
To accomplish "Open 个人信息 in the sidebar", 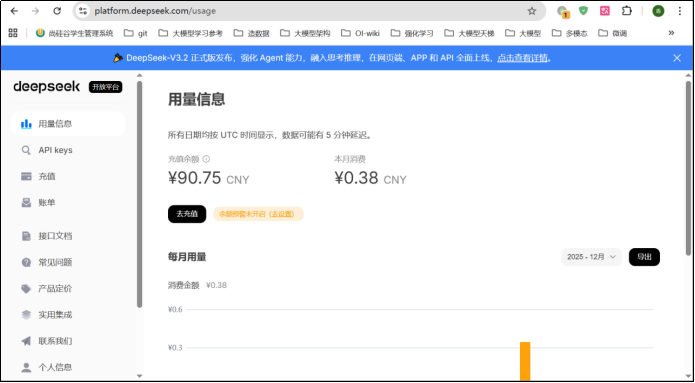I will pos(68,367).
